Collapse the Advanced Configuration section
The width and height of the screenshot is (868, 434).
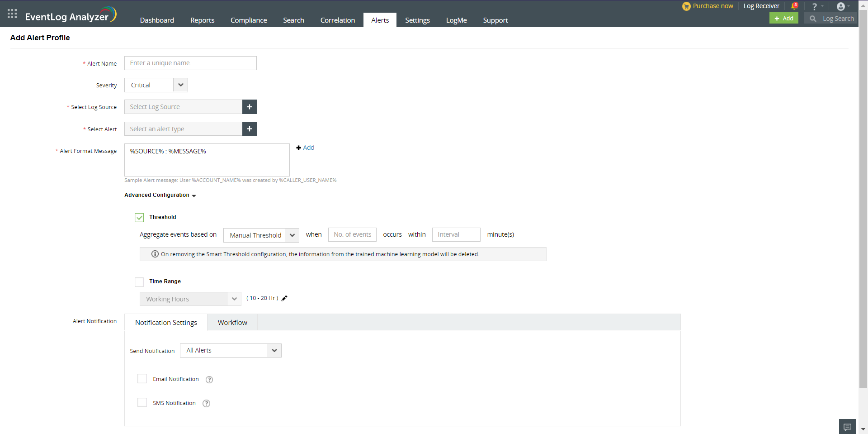(160, 195)
